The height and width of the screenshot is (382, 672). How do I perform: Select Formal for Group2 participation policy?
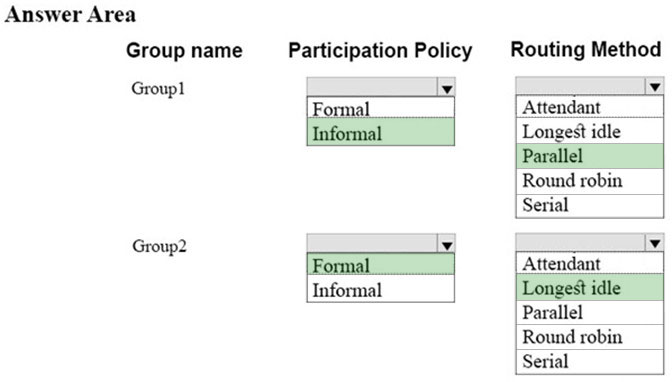pos(381,265)
